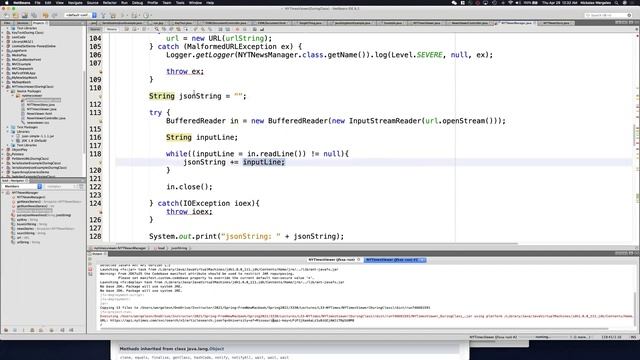Click the Comment icon in editor toolbar
640x360 pixels.
coord(255,29)
